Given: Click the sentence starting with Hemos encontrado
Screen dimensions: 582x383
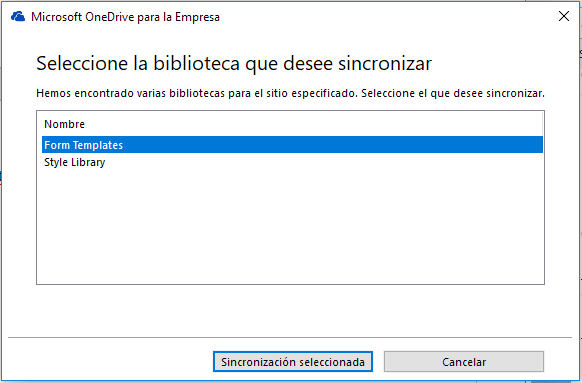Looking at the screenshot, I should (290, 93).
